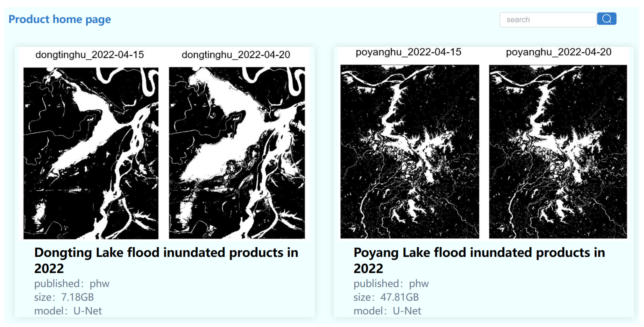
Task: Open the Product home page heading link
Action: (x=60, y=19)
